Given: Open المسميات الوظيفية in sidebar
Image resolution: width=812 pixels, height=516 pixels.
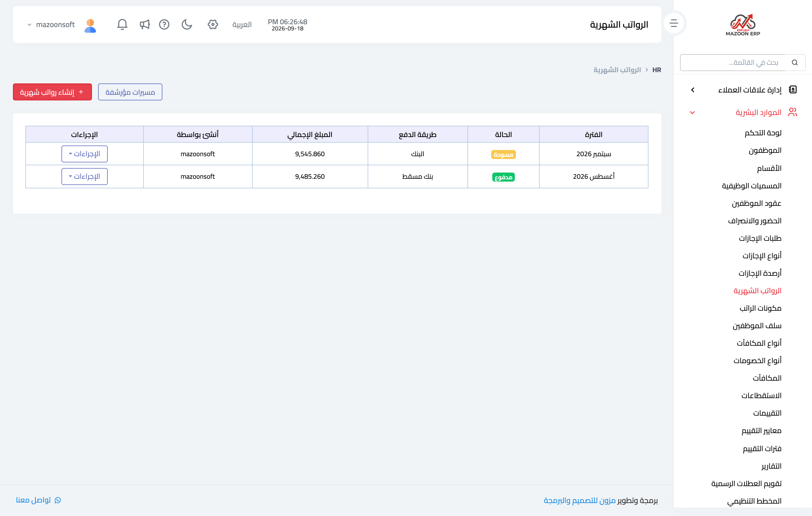Looking at the screenshot, I should click(x=752, y=186).
